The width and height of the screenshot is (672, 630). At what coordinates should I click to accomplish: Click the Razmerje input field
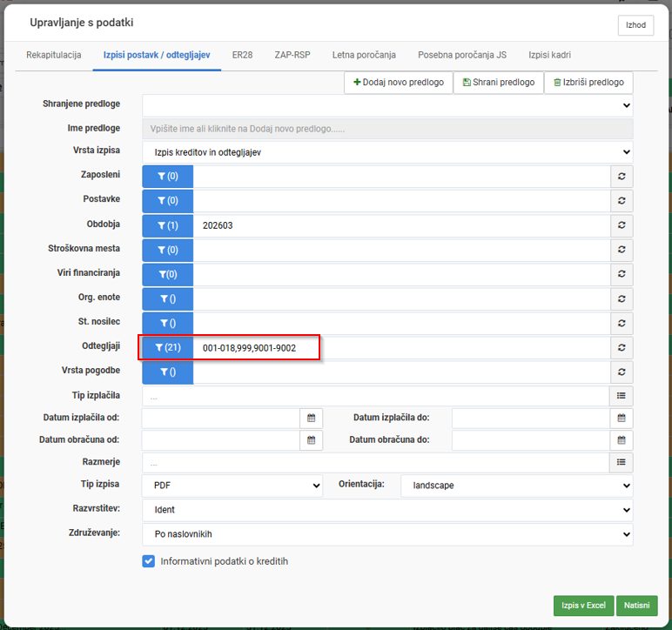coord(376,462)
